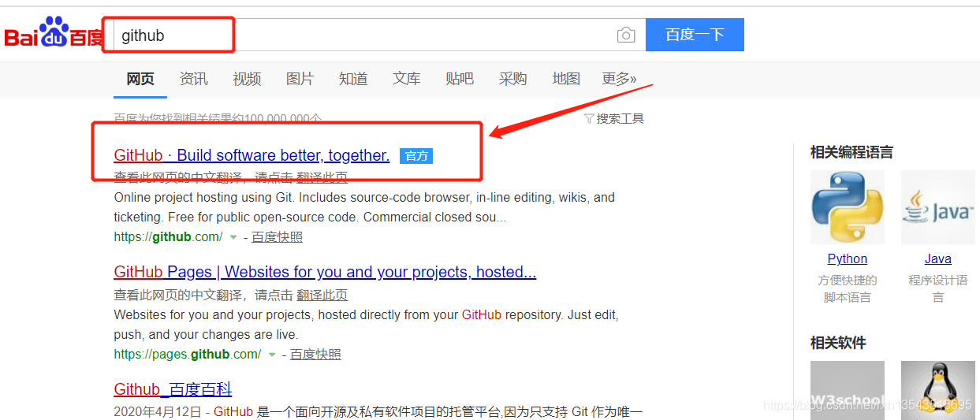980x420 pixels.
Task: Expand the 更多 tab menu
Action: 619,79
